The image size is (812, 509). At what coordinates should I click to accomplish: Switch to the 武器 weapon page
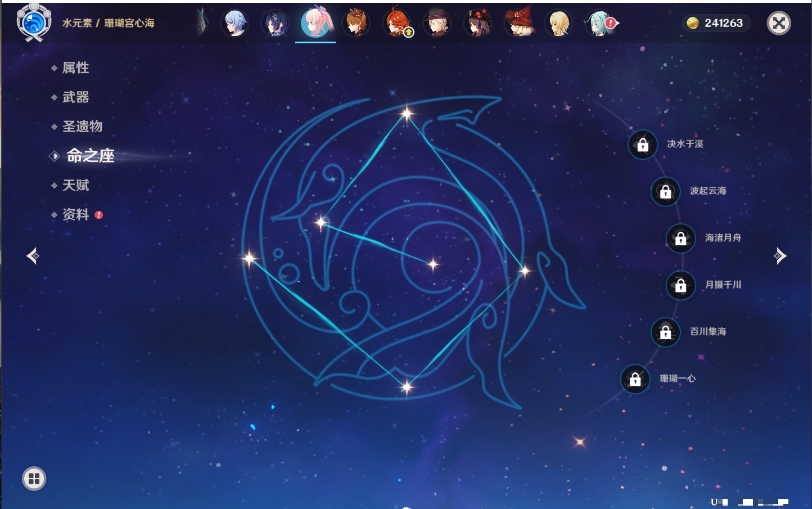(x=75, y=97)
